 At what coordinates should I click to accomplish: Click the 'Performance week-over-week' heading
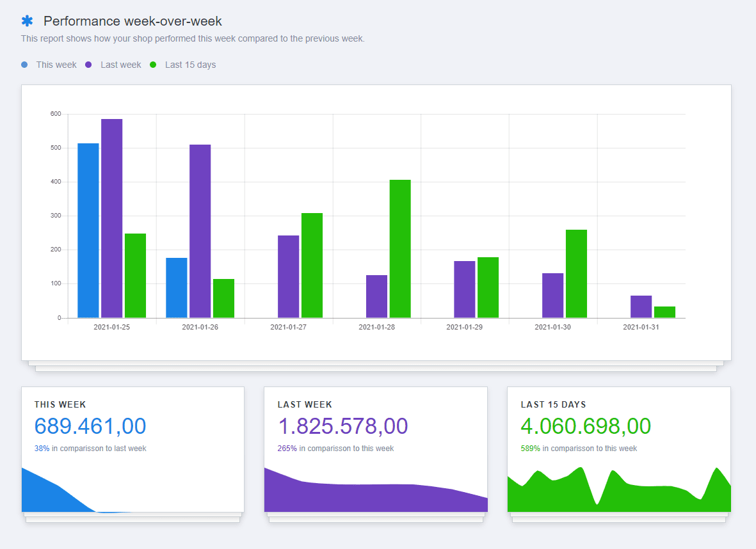pyautogui.click(x=133, y=21)
